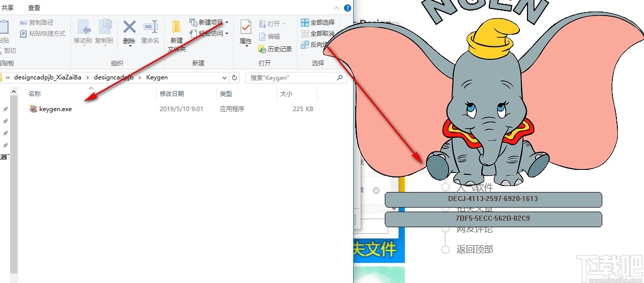
Task: Click the 应用程序 type cell
Action: [x=232, y=109]
